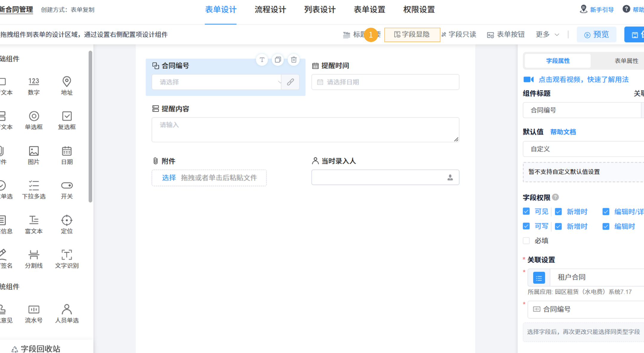Screen dimensions: 644x353
Task: Pick the 复选框 checkbox component
Action: click(67, 120)
